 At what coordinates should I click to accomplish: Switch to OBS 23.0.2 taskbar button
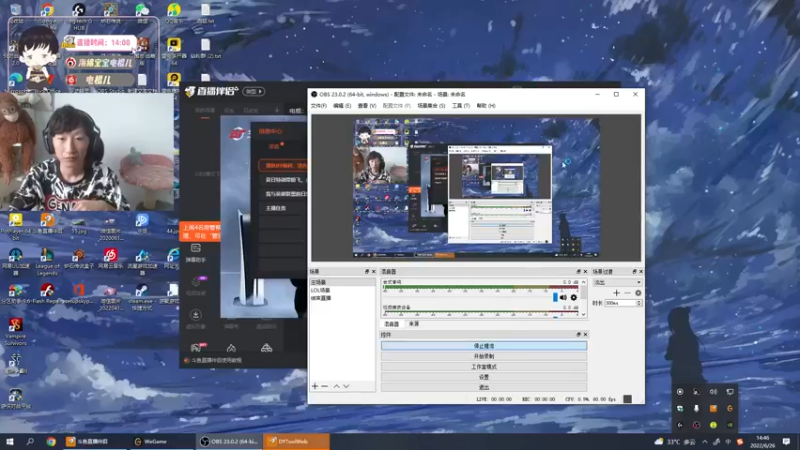[229, 441]
